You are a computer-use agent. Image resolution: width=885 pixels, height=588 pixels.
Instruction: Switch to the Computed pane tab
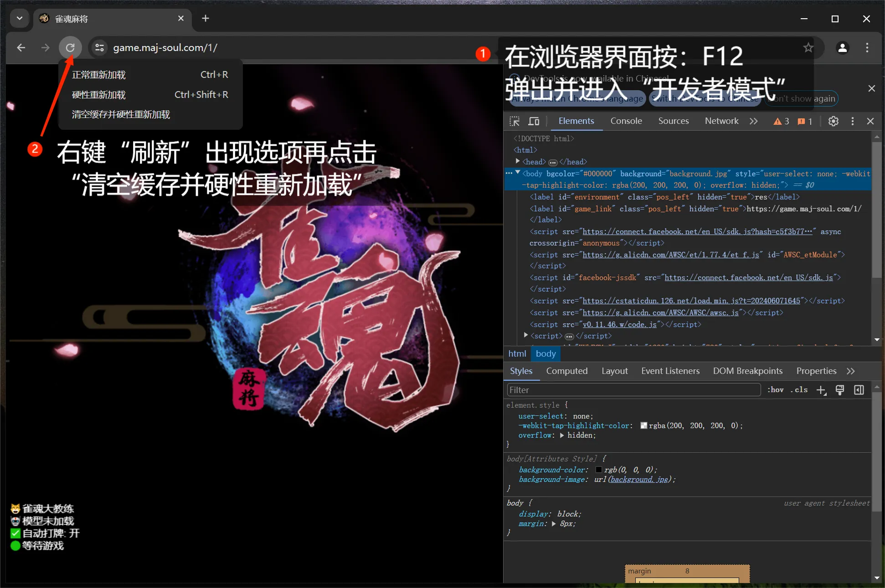[x=567, y=371]
